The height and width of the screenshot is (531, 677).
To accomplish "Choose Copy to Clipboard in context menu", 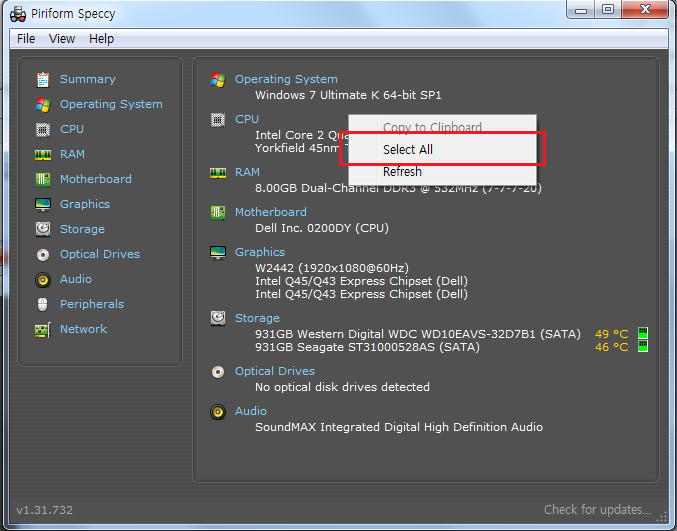I will pyautogui.click(x=443, y=127).
